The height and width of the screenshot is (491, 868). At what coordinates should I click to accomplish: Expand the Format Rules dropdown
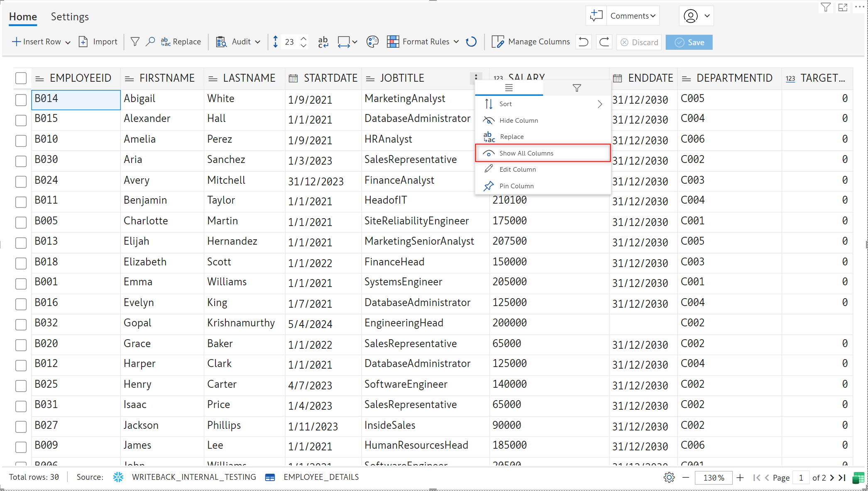pos(456,42)
